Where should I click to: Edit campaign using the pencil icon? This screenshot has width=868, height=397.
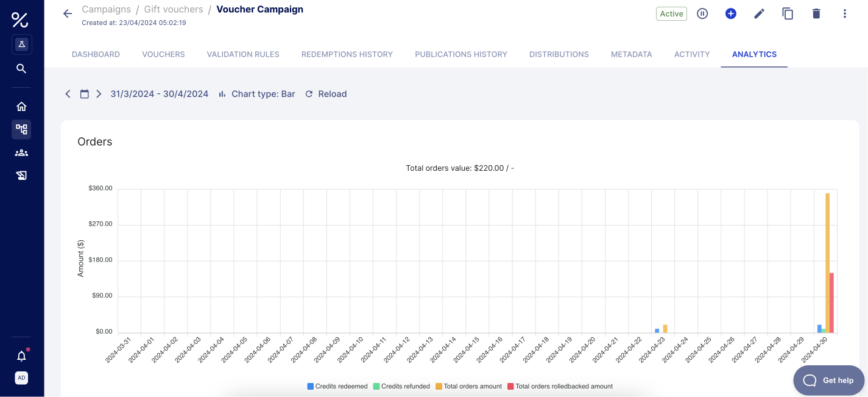click(x=759, y=13)
